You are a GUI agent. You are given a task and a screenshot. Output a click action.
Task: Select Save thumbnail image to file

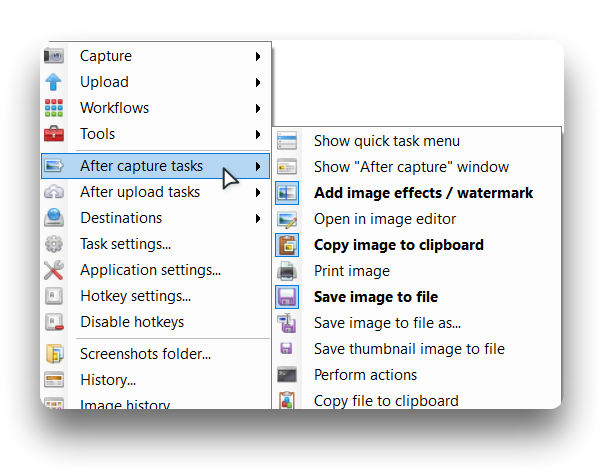point(408,349)
